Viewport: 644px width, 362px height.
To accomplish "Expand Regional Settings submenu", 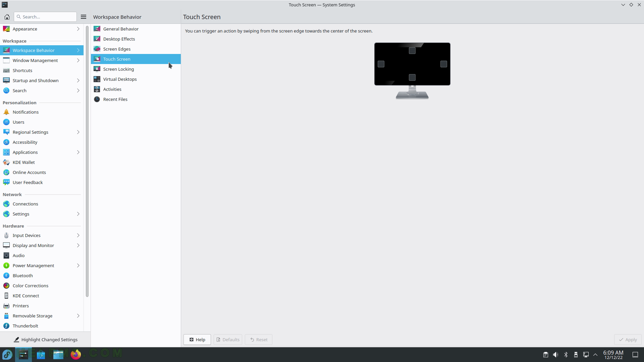I will [78, 132].
